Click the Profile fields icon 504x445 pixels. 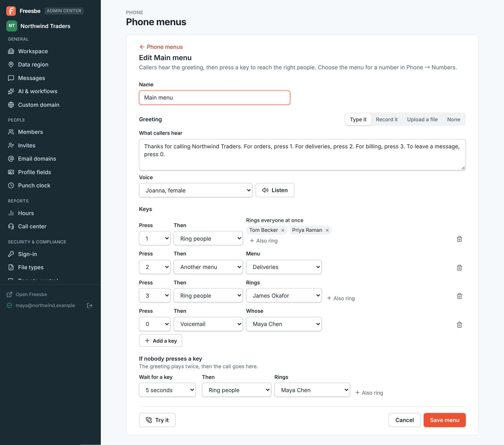11,172
